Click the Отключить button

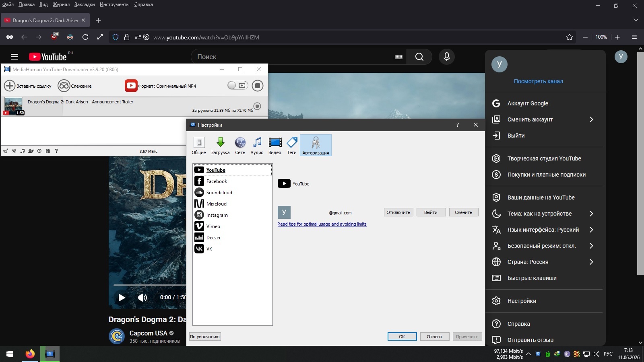click(398, 212)
